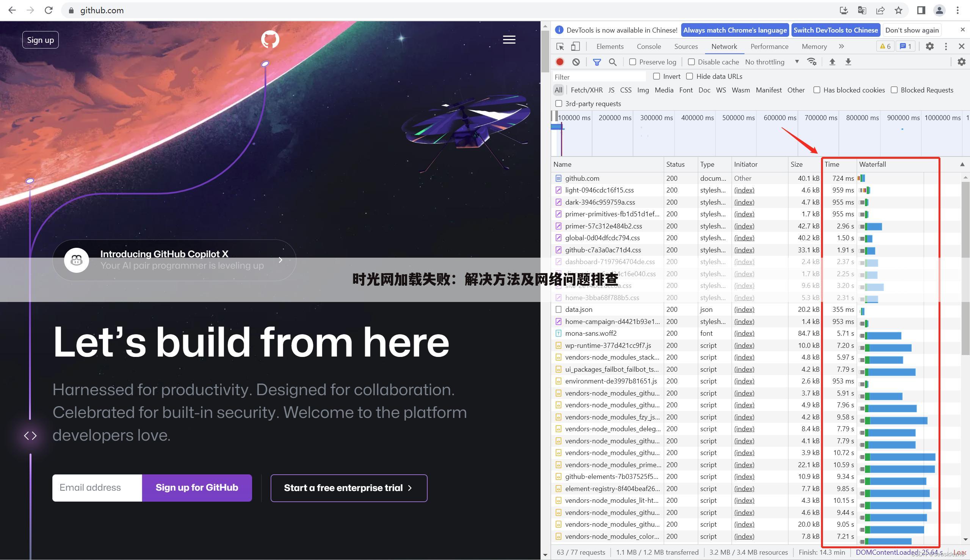Open Network panel settings gear

(961, 62)
